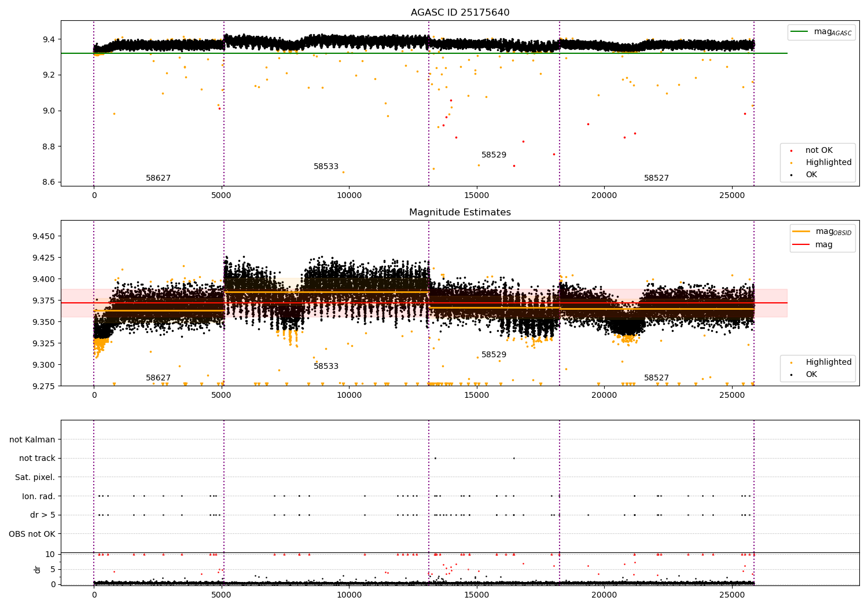Image resolution: width=868 pixels, height=608 pixels.
Task: Click the 15000 x-tick under the bottom plot
Action: pyautogui.click(x=477, y=595)
